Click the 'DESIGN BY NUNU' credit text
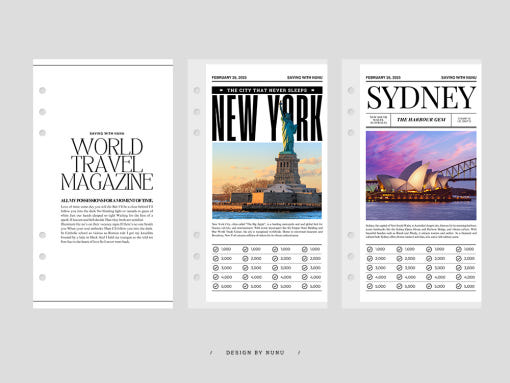The width and height of the screenshot is (510, 383). pyautogui.click(x=255, y=353)
